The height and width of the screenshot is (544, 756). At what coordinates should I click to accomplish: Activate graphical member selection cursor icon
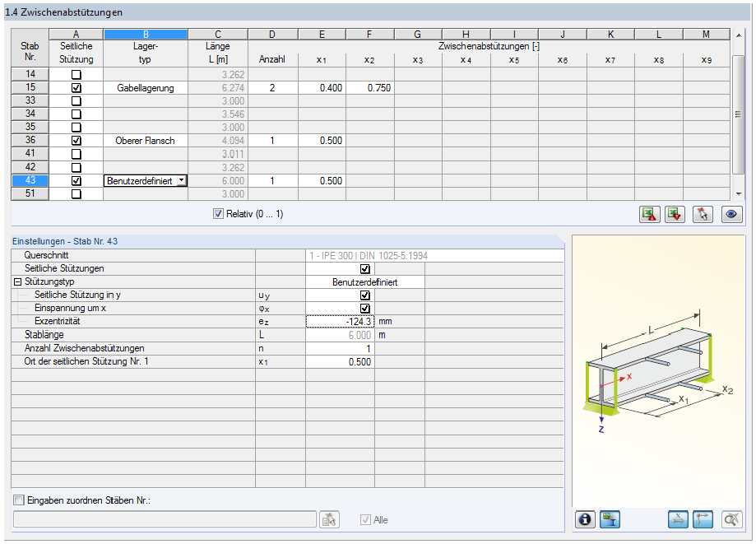pos(703,214)
